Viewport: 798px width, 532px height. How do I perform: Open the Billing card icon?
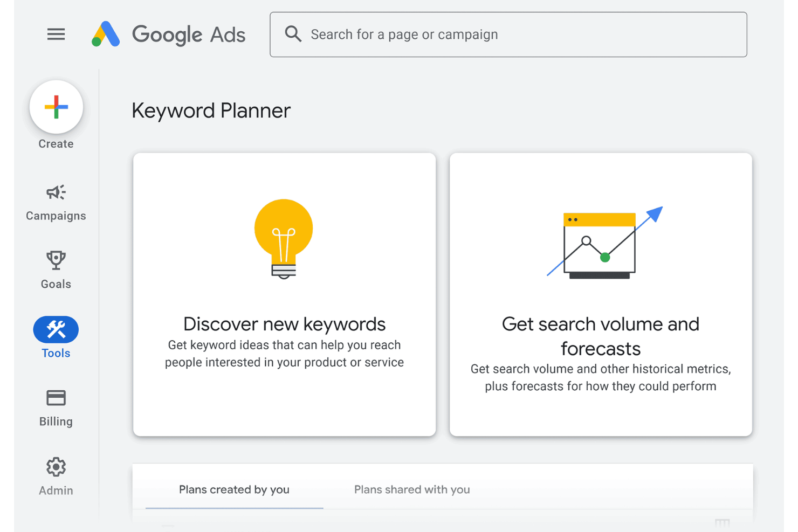tap(56, 397)
